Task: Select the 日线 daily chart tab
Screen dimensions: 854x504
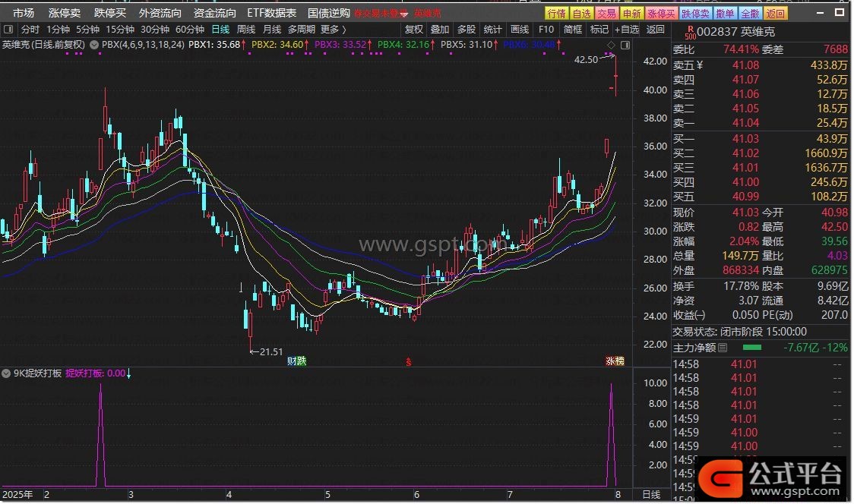Action: pos(220,30)
